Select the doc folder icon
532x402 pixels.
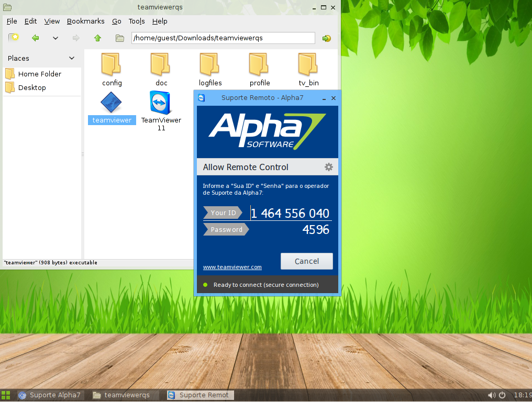(160, 64)
